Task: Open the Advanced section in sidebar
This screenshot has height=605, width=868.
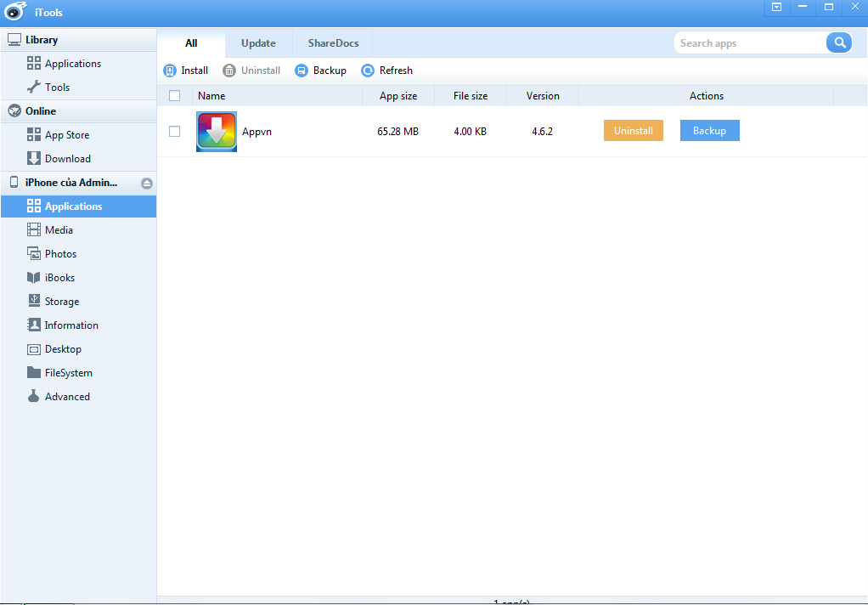Action: [67, 397]
